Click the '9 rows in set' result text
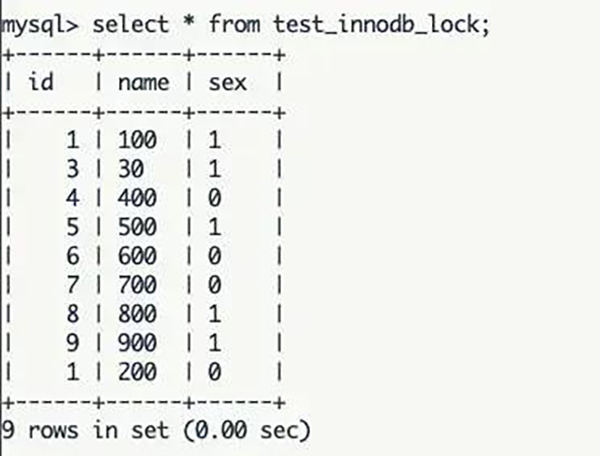Image resolution: width=600 pixels, height=456 pixels. coord(85,430)
